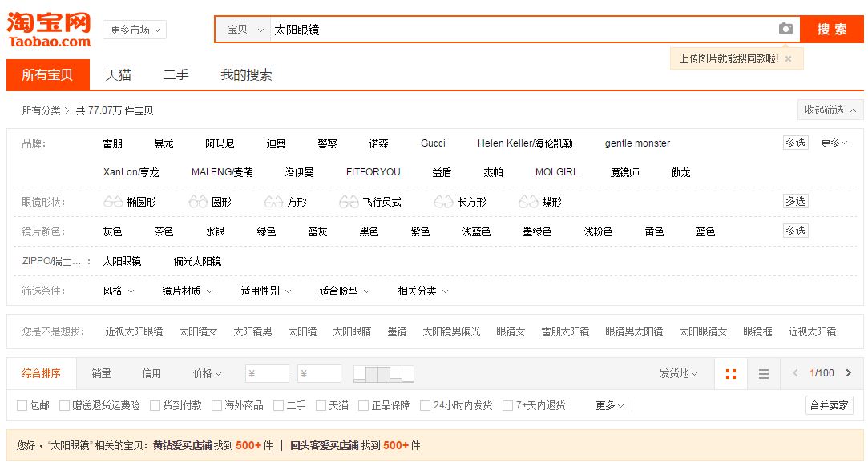This screenshot has width=868, height=466.
Task: Check 7+天内退货 return filter
Action: [507, 406]
